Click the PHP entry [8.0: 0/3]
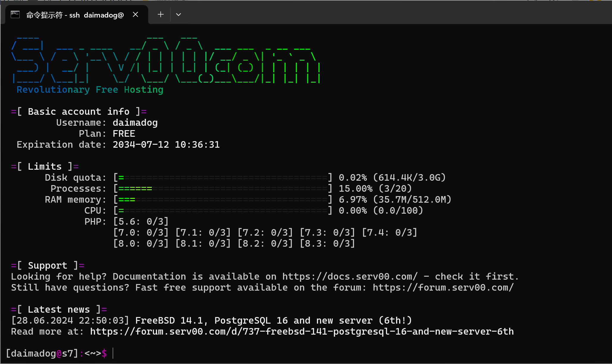 (141, 243)
